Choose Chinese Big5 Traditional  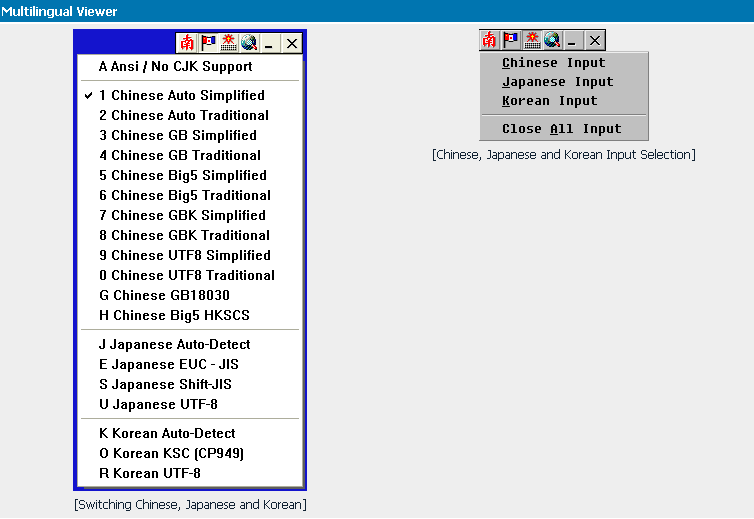coord(190,195)
